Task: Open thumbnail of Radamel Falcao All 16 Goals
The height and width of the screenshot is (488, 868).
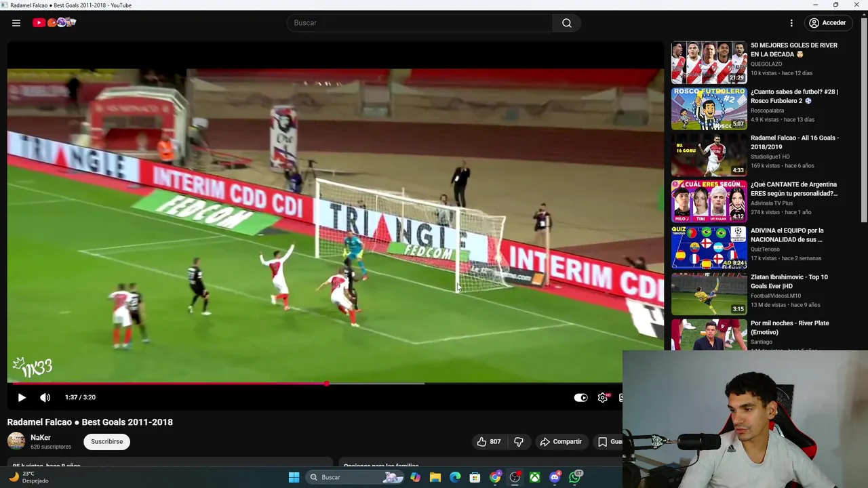Action: click(709, 155)
